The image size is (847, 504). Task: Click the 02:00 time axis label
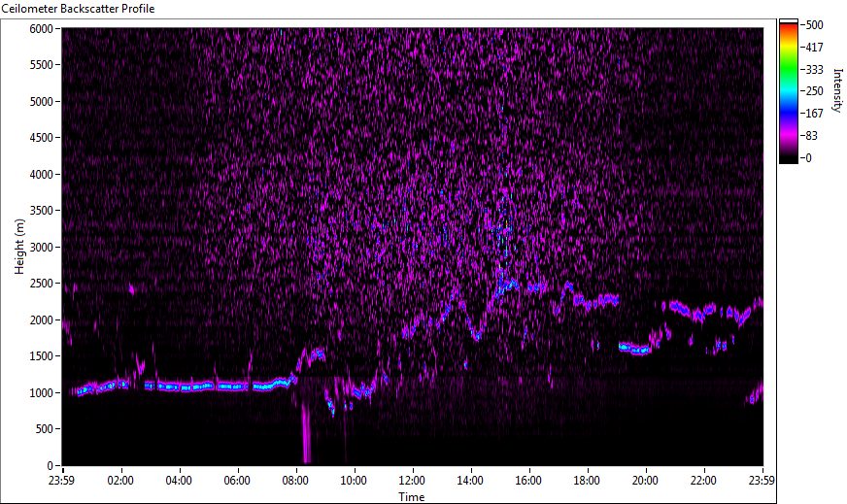(x=119, y=481)
